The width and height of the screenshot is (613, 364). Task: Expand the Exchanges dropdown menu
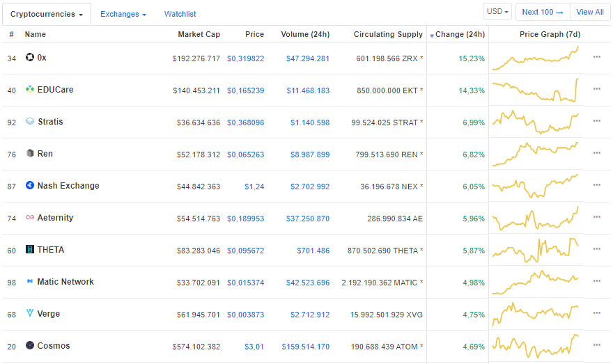point(123,15)
